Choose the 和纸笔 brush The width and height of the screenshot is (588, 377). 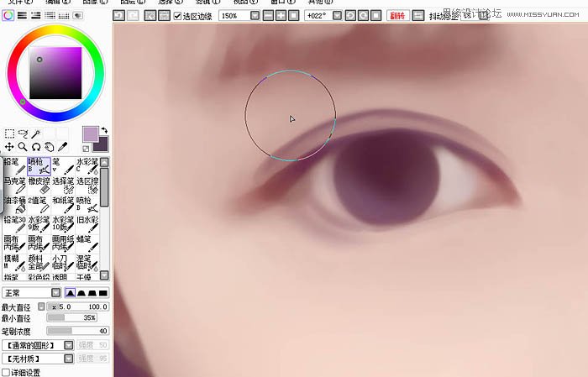point(63,205)
